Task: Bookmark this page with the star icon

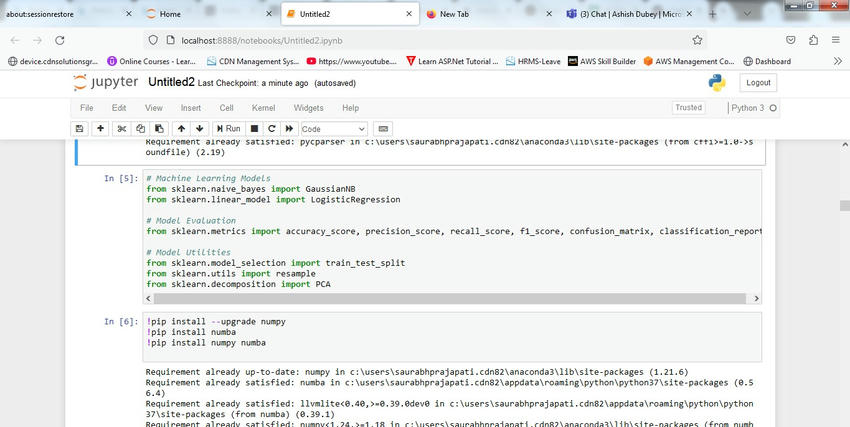Action: pyautogui.click(x=697, y=40)
